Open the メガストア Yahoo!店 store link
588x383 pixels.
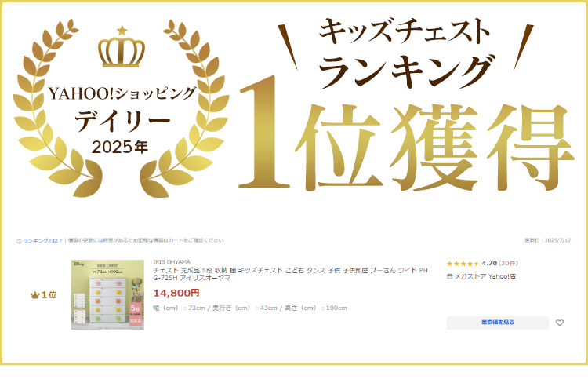[x=485, y=276]
